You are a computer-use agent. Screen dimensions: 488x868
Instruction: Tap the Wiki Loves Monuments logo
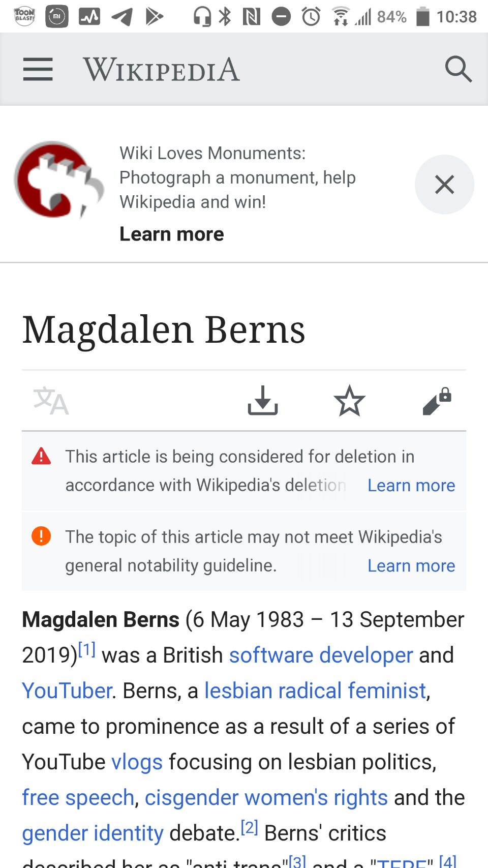[58, 181]
